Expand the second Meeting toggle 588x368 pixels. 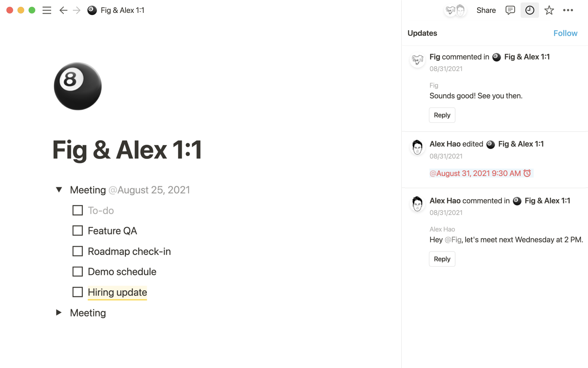pos(59,312)
